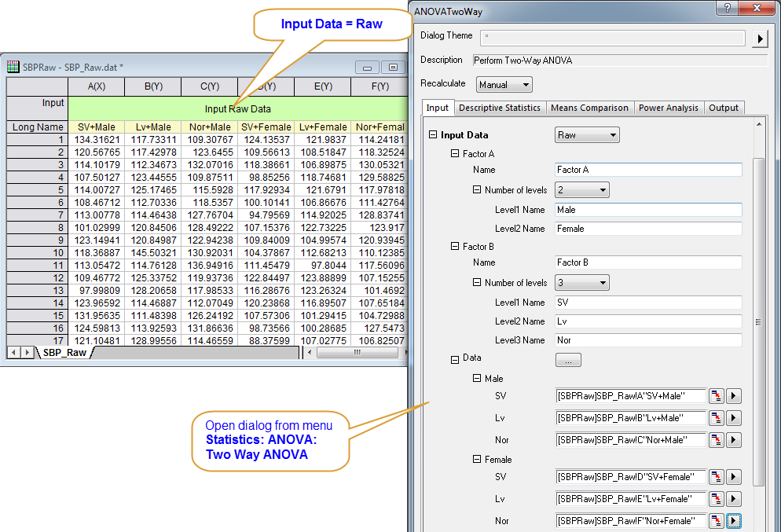
Task: Click the dialog's question mark help button
Action: [727, 8]
